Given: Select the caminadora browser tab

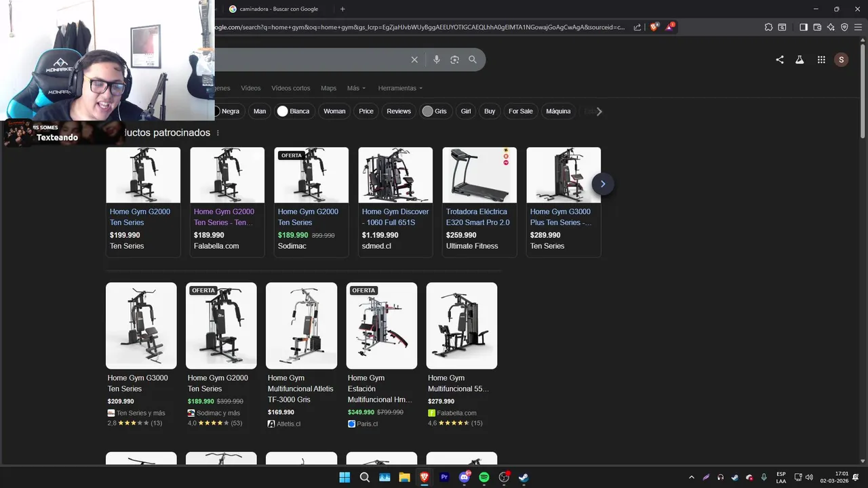Looking at the screenshot, I should point(278,9).
